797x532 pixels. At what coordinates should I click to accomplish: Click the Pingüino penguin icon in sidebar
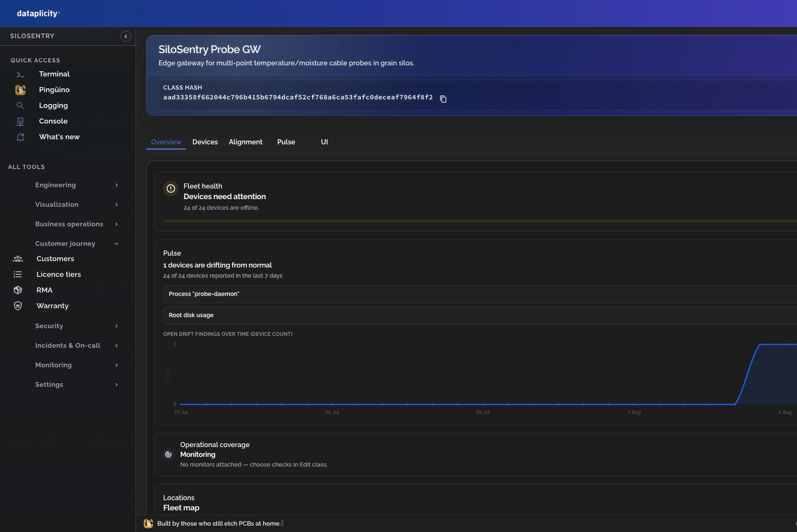click(20, 90)
